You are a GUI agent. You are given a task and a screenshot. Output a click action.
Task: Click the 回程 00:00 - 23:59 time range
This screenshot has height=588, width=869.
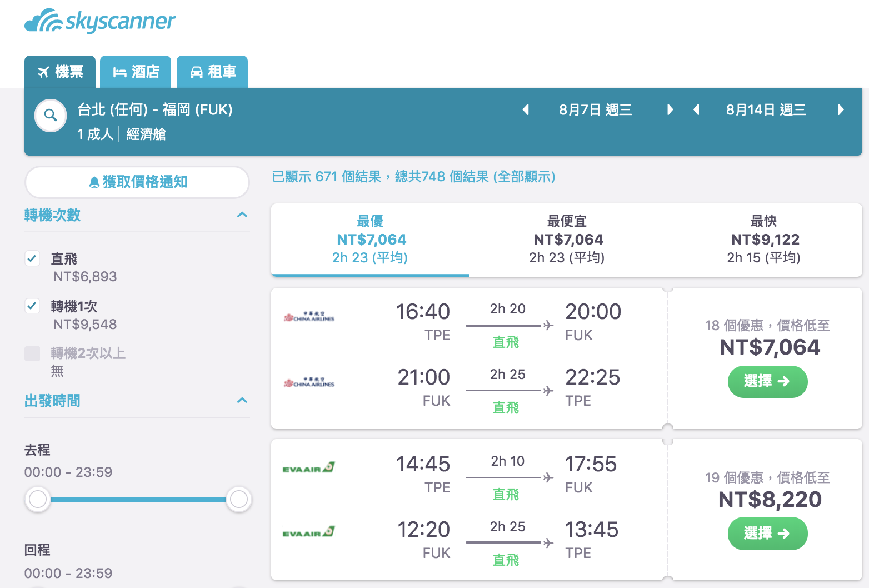[68, 573]
